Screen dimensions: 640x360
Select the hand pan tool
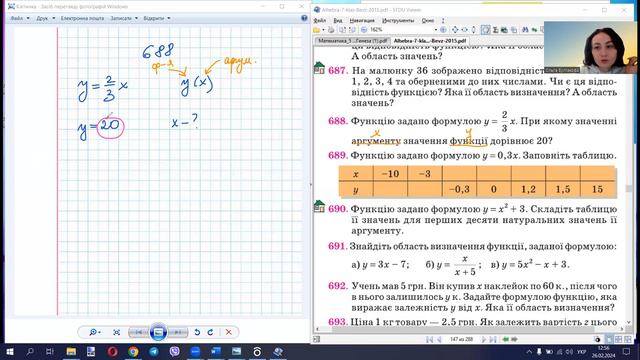[485, 30]
